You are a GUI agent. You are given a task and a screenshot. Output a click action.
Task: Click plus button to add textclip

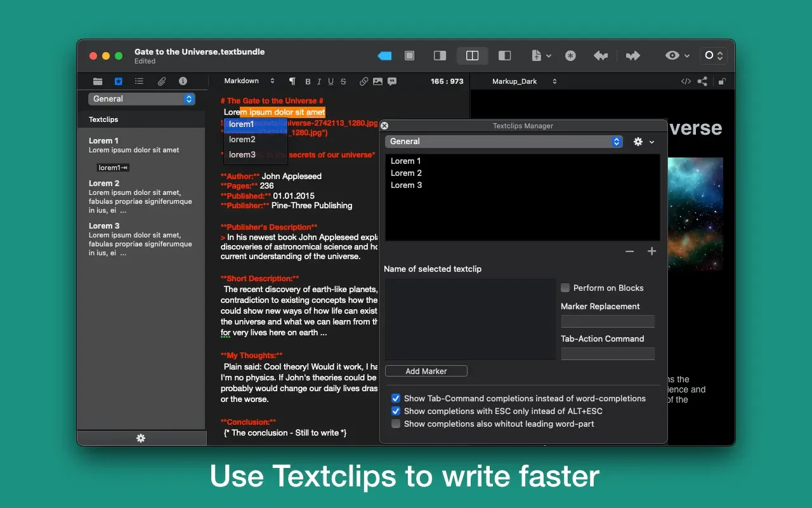[652, 251]
